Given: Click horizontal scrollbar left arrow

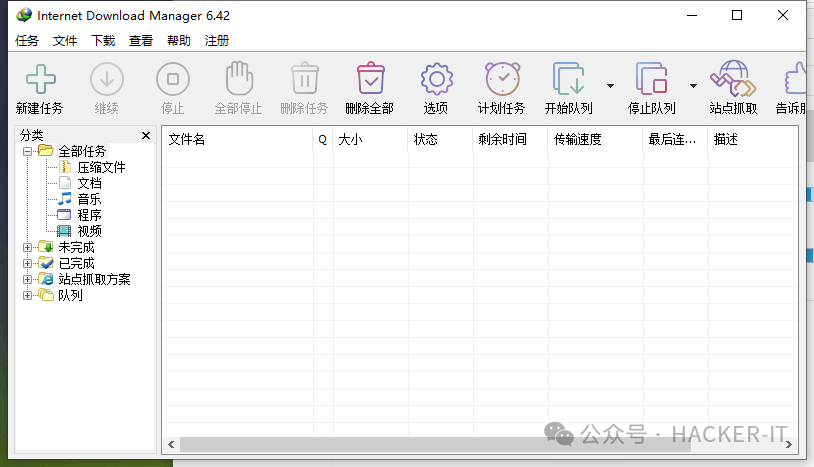Looking at the screenshot, I should (x=171, y=445).
